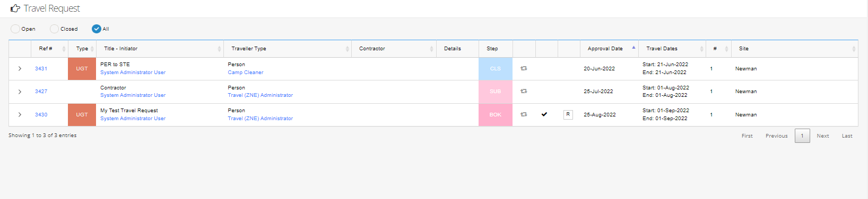The height and width of the screenshot is (199, 868).
Task: Expand row details for request 3427
Action: (x=20, y=92)
